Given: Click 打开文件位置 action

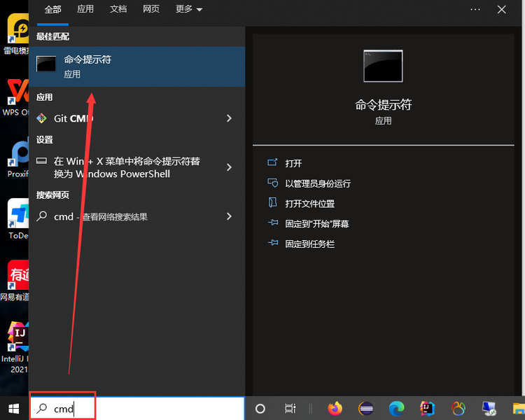Looking at the screenshot, I should pos(309,204).
